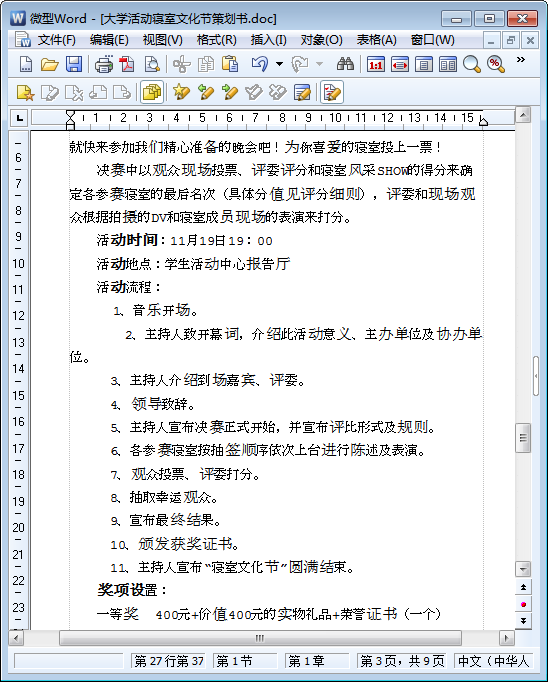This screenshot has width=548, height=682.
Task: Create a new blank document
Action: [x=26, y=65]
